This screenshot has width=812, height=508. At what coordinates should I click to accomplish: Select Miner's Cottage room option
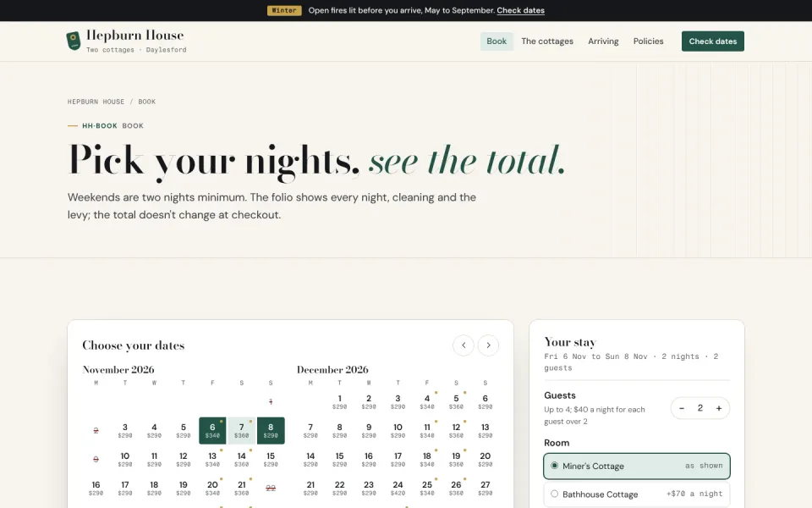[637, 466]
